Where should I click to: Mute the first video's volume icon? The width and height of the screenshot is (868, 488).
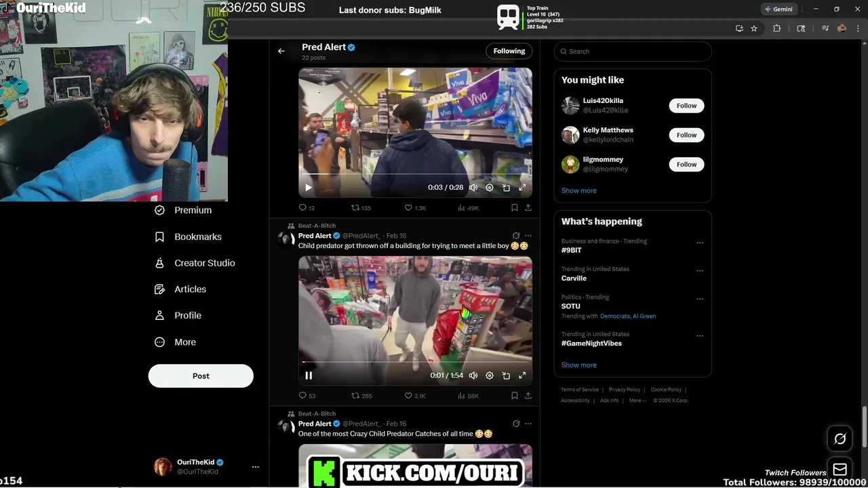(473, 188)
